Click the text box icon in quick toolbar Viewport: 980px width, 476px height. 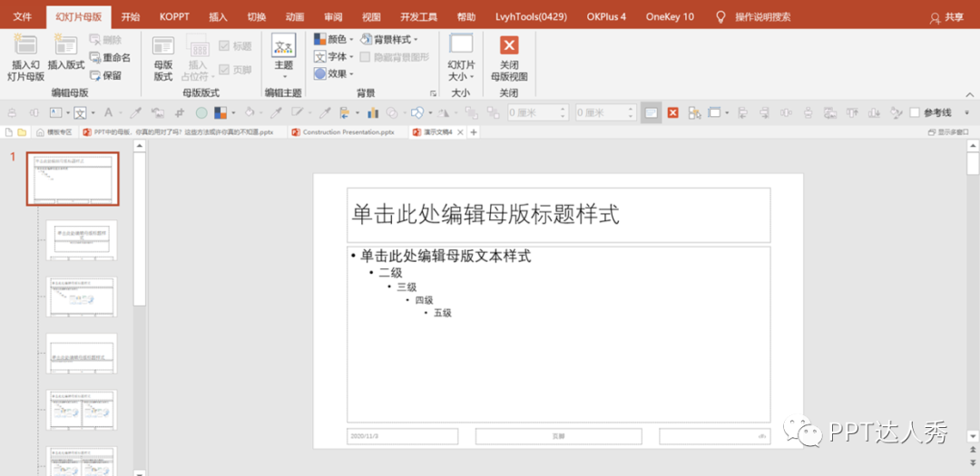coord(55,113)
